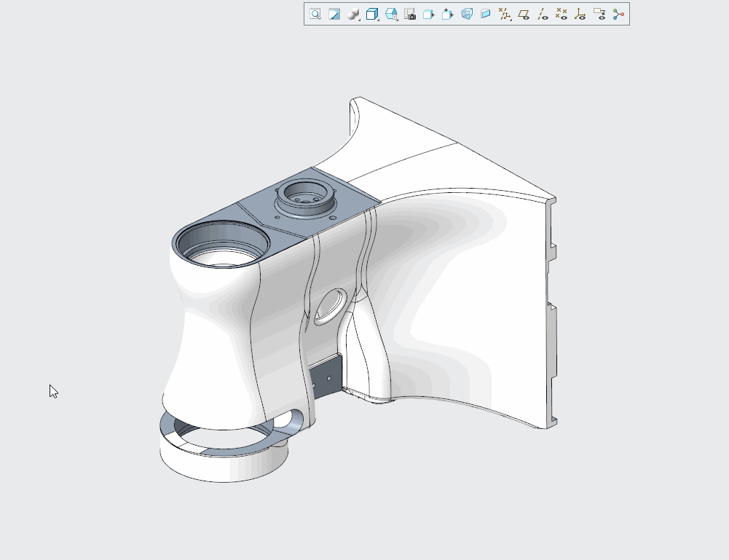Select the large circular opening on model top
Screen dimensions: 729x560
(x=220, y=244)
